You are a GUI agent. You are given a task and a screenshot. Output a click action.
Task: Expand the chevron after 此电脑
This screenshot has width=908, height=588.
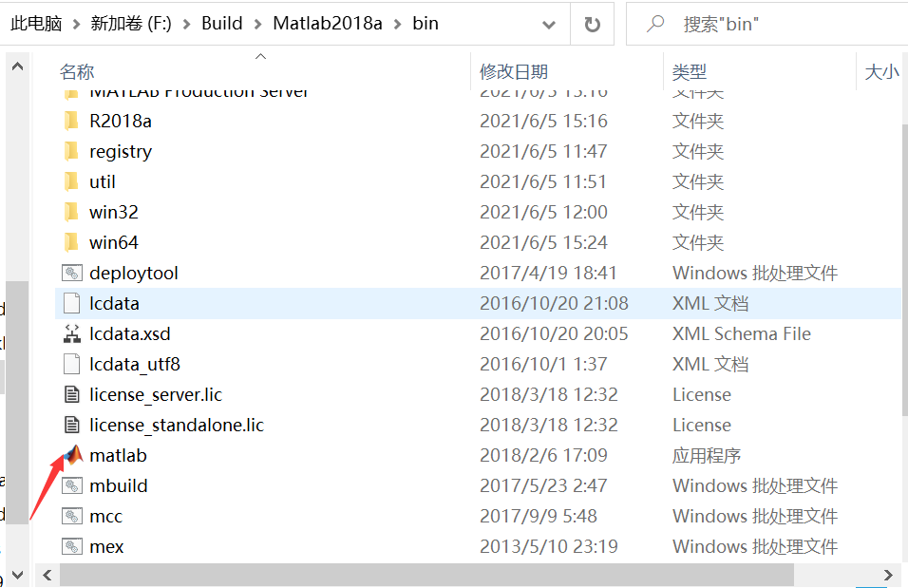[x=76, y=25]
